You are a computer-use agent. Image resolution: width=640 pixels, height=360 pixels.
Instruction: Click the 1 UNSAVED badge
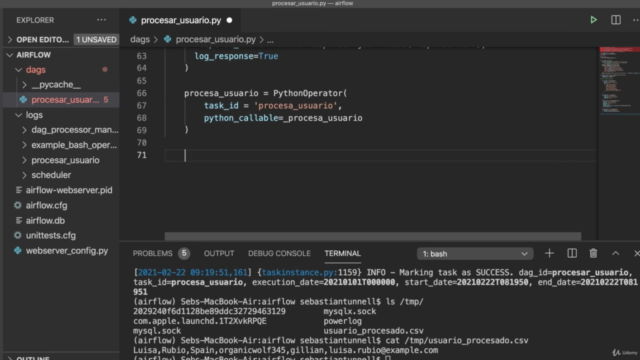point(96,40)
